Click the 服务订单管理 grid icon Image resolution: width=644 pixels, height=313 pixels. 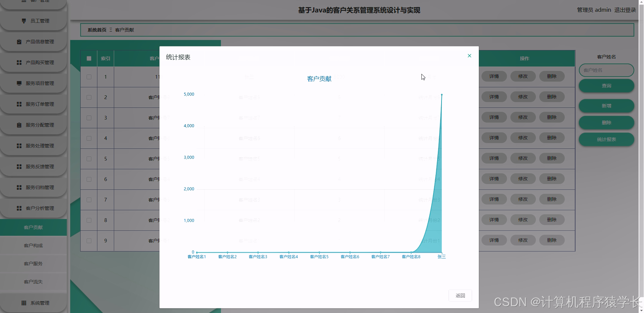tap(19, 104)
